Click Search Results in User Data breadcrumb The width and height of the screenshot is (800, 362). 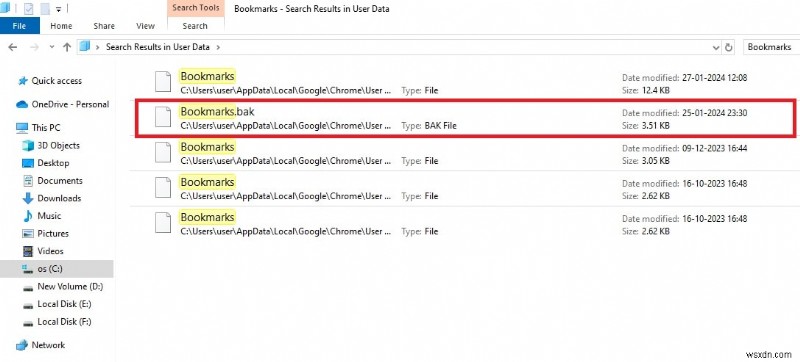[158, 47]
